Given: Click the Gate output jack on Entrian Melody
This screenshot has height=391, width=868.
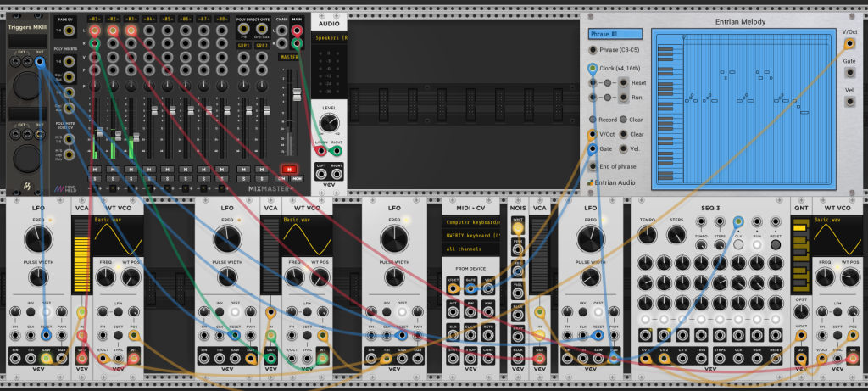Looking at the screenshot, I should click(849, 71).
